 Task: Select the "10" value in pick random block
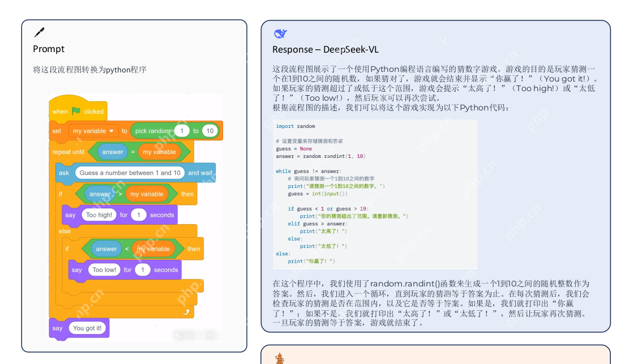point(210,131)
